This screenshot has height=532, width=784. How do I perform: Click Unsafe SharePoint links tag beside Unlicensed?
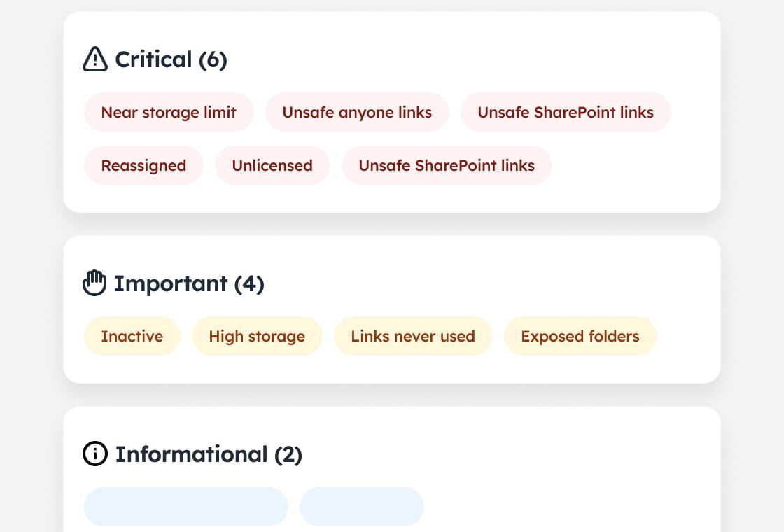pos(447,165)
